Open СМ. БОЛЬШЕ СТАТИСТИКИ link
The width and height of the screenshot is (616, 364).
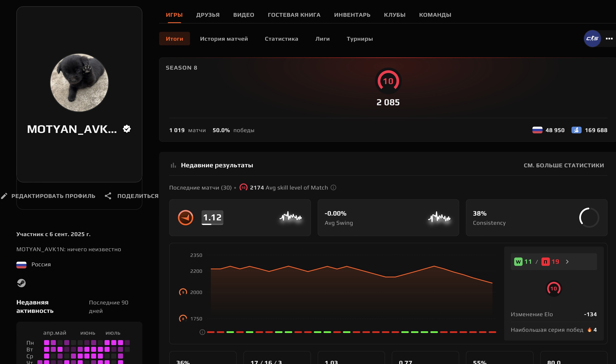point(564,165)
